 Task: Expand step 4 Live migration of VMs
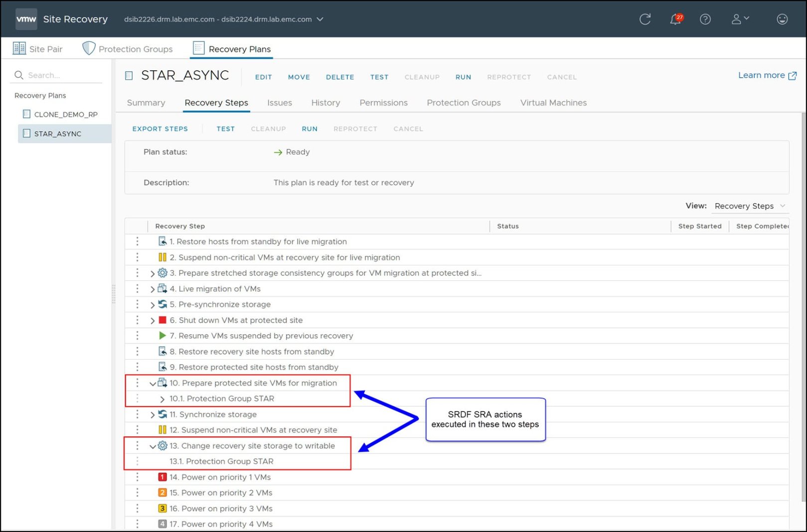[153, 289]
